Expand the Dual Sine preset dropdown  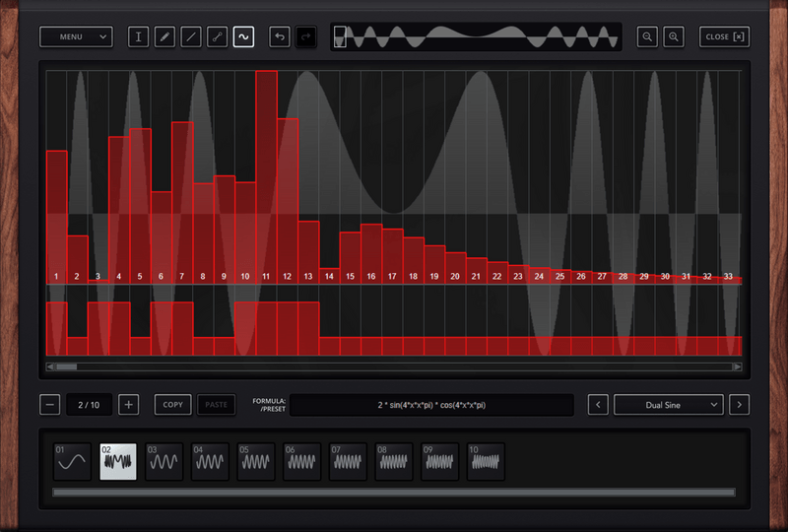(669, 405)
